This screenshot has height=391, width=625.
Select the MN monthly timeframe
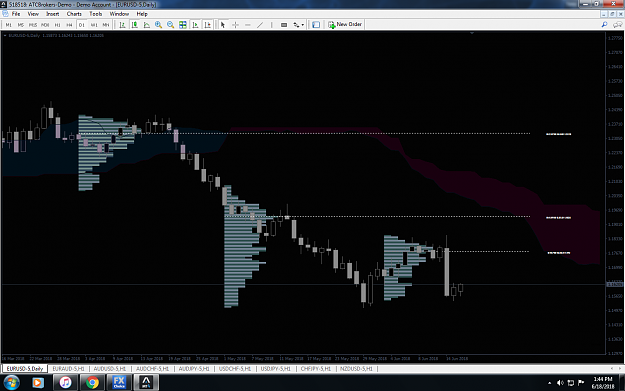[106, 25]
